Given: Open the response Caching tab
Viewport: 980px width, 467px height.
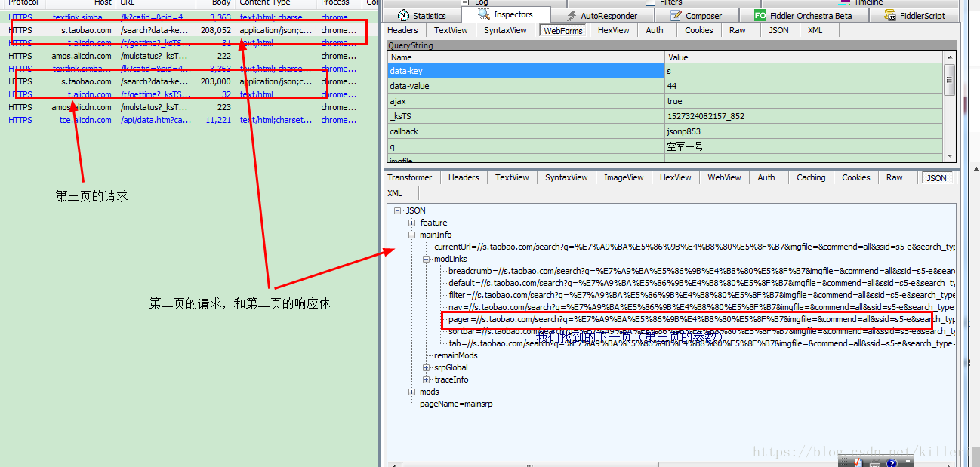Looking at the screenshot, I should 811,177.
